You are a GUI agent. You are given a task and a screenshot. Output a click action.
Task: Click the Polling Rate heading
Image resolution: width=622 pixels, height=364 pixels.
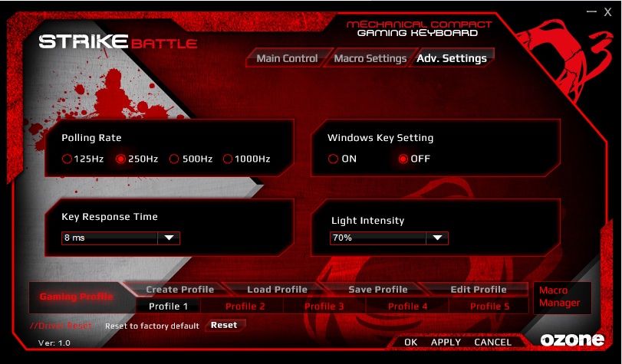tap(91, 138)
